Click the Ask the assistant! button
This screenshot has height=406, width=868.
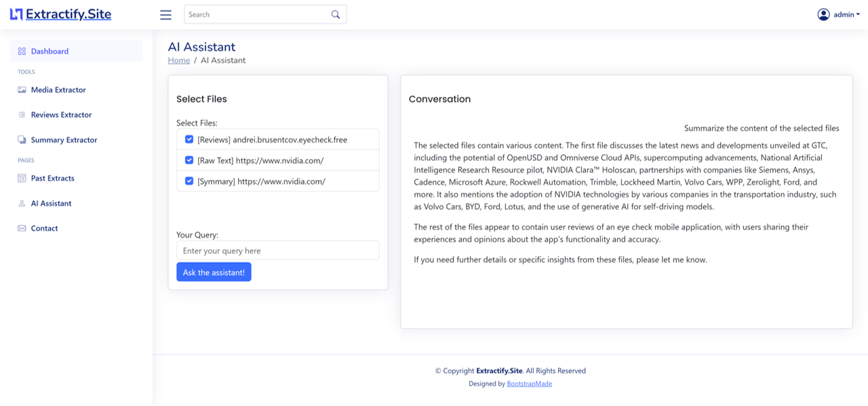(214, 272)
